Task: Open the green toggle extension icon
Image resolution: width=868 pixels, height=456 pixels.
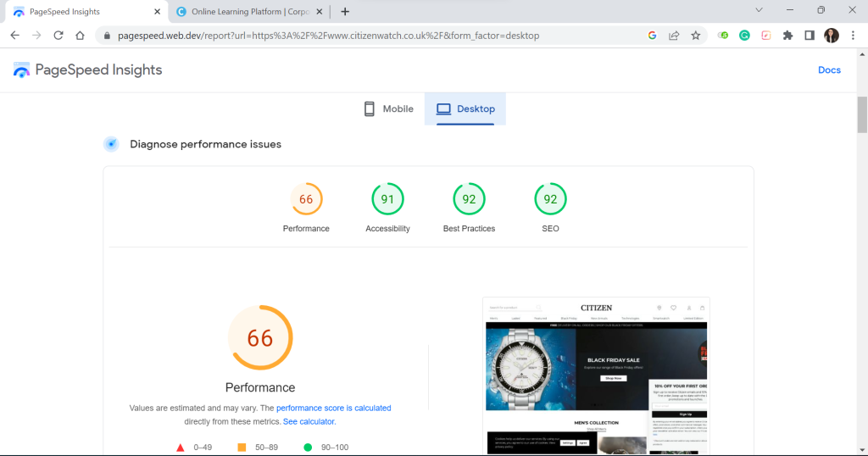Action: [x=723, y=36]
